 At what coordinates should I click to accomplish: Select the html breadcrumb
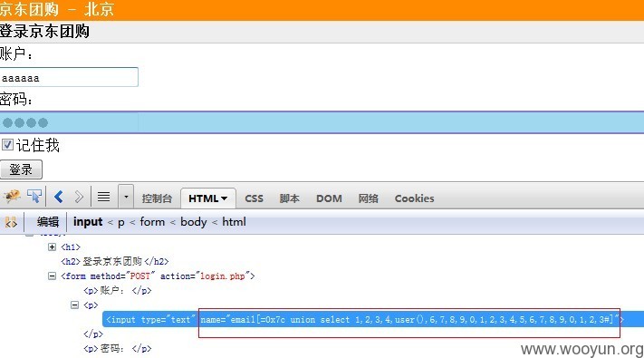point(234,222)
